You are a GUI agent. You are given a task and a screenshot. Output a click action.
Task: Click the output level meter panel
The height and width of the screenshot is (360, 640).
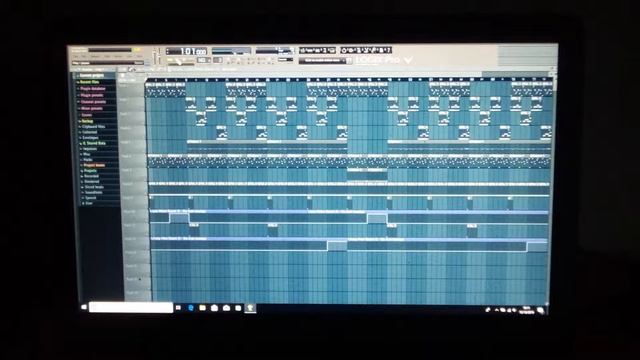231,51
